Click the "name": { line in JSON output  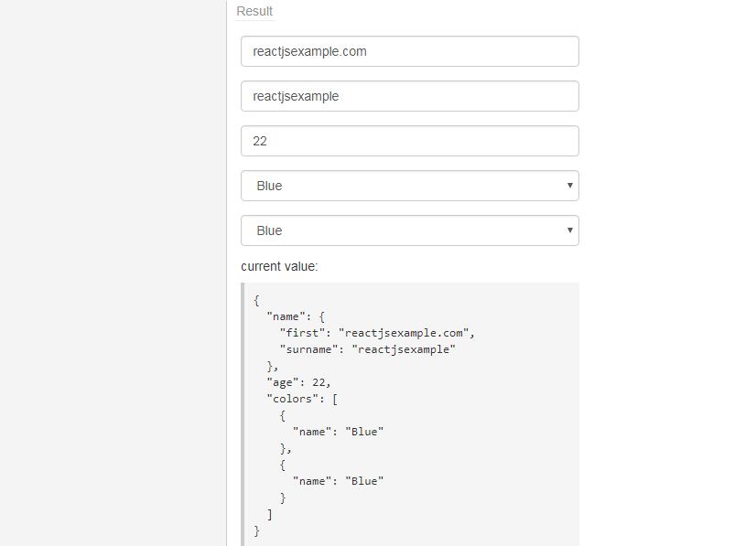pos(296,316)
